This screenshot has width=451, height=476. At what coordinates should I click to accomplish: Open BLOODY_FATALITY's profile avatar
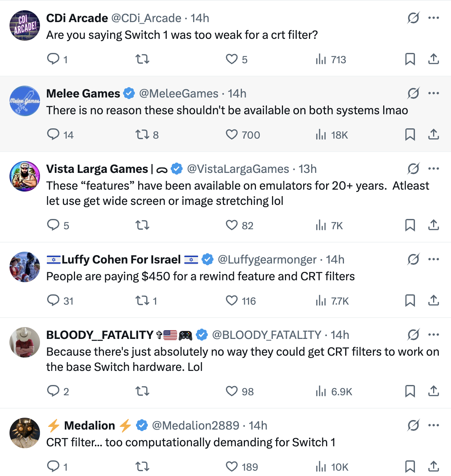coord(25,342)
